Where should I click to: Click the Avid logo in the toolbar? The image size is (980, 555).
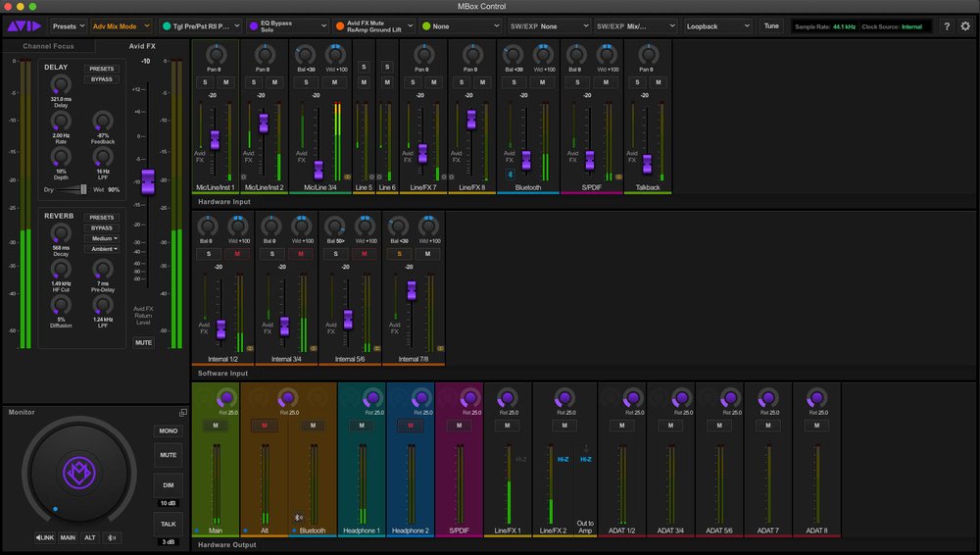[x=24, y=26]
